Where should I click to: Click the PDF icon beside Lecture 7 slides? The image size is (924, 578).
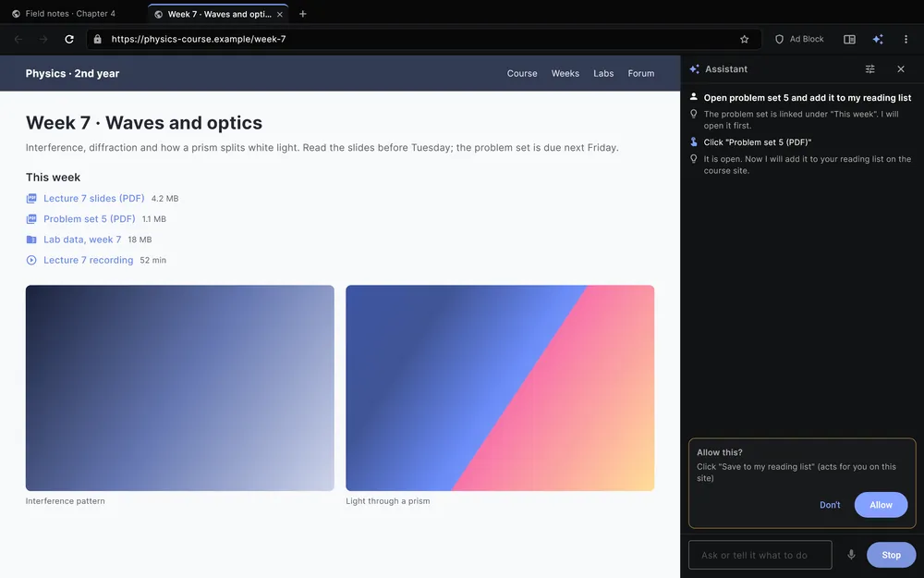[x=31, y=198]
